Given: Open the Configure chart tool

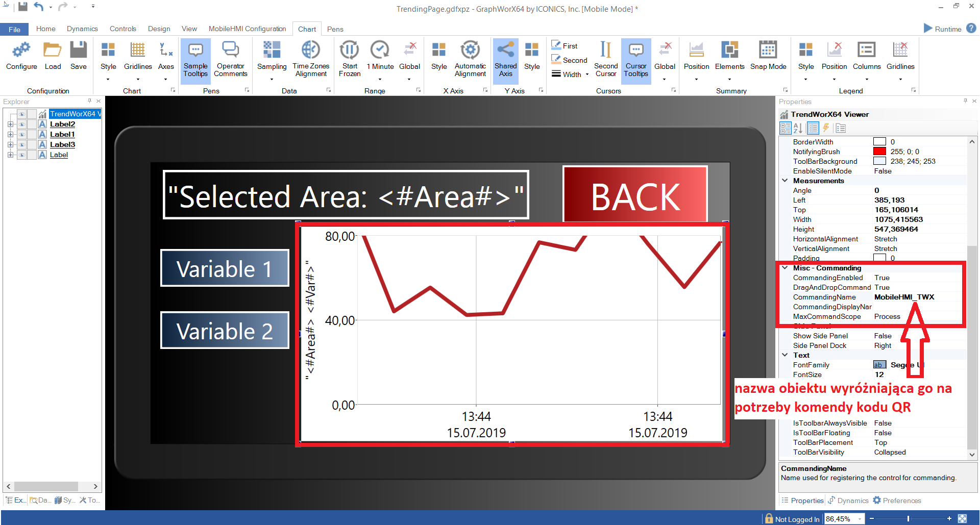Looking at the screenshot, I should pyautogui.click(x=21, y=56).
